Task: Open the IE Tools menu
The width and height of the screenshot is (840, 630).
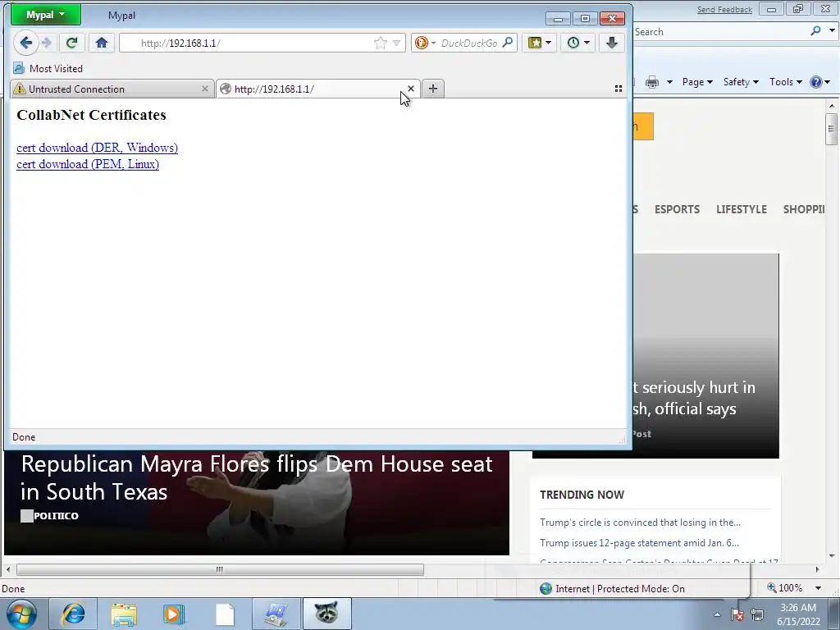Action: 785,82
